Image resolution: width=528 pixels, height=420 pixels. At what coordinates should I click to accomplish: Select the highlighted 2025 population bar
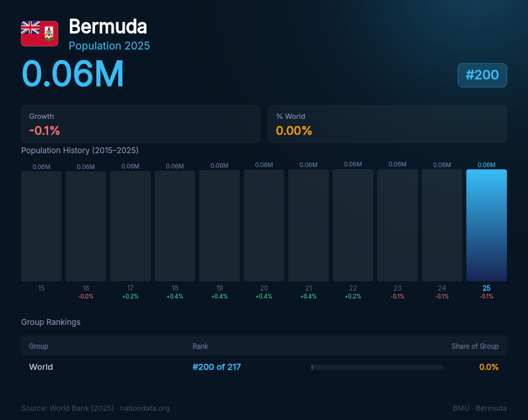486,225
